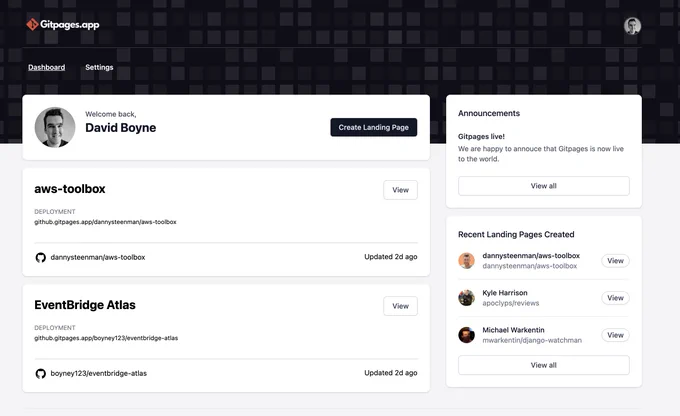
Task: View Kyle Harrison's apoclyps/reviews page
Action: pos(615,298)
